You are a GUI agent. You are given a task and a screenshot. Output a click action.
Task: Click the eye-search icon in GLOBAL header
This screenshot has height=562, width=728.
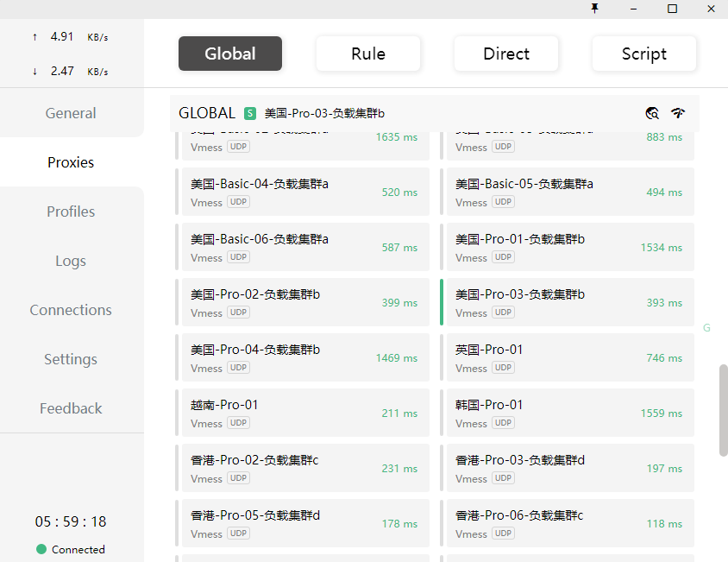tap(652, 113)
